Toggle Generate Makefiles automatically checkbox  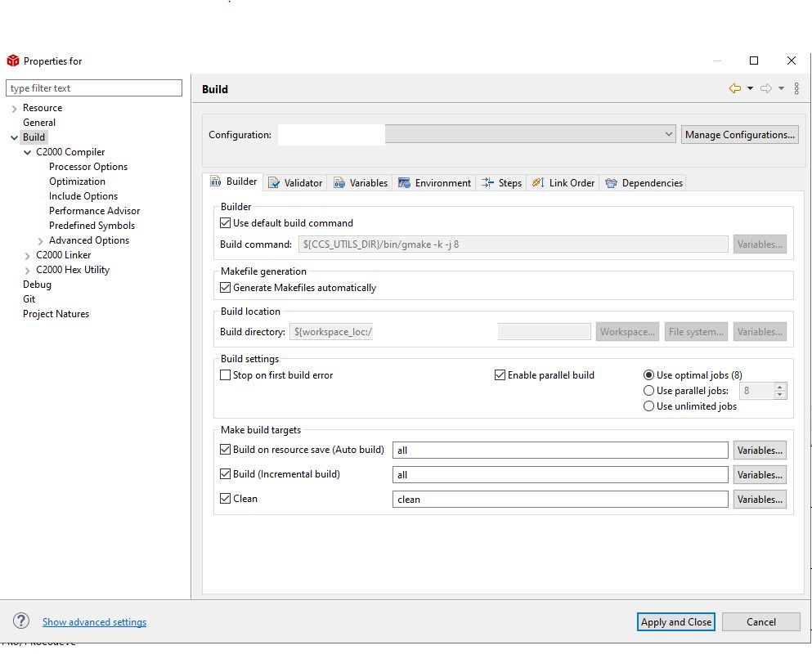[225, 287]
